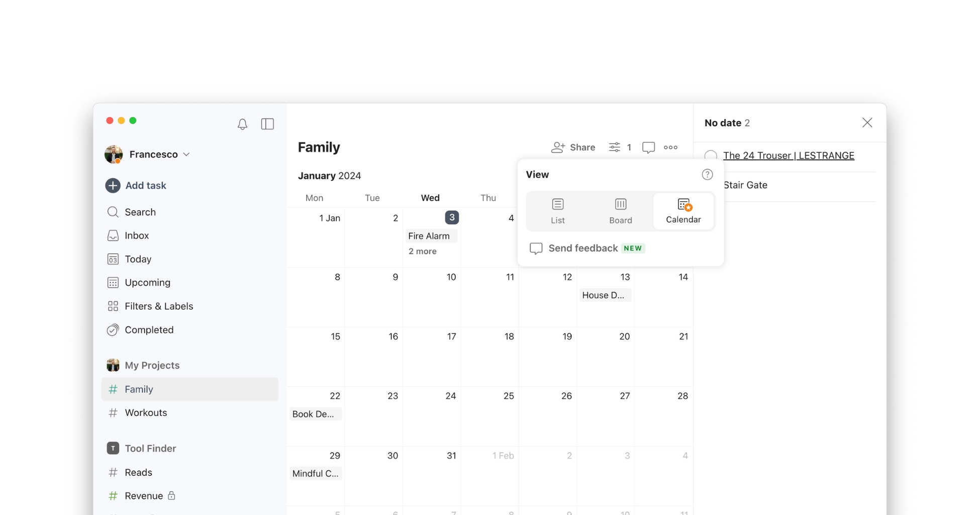Open project comments icon
Viewport: 980px width, 515px height.
pyautogui.click(x=648, y=147)
